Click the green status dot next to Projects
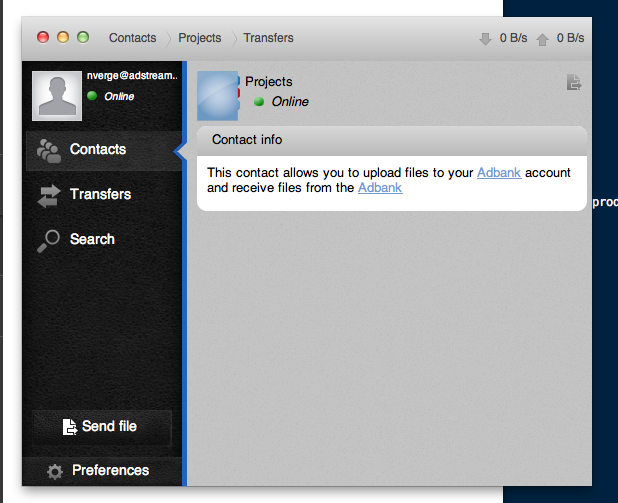 pos(259,102)
